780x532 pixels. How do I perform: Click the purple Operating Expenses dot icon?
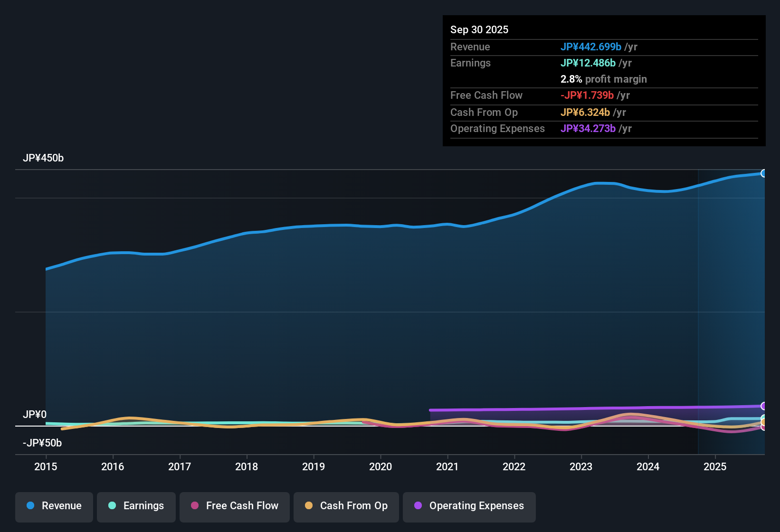[x=418, y=506]
